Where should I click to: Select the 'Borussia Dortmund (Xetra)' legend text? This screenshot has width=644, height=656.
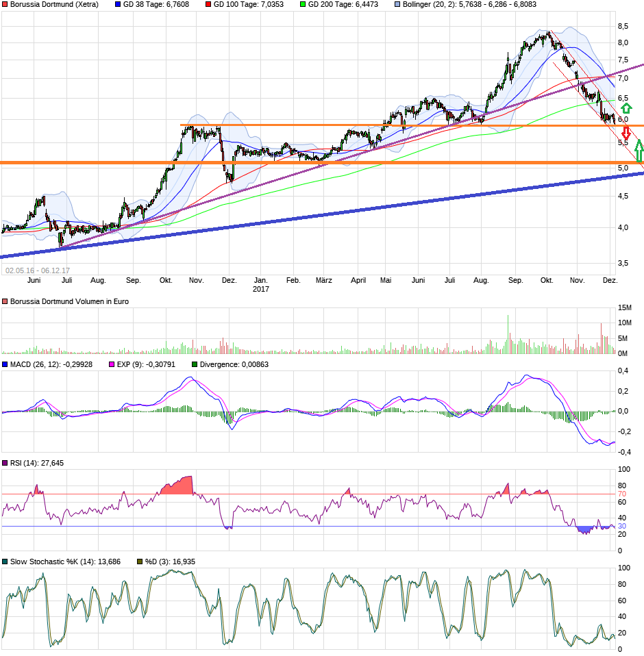click(54, 5)
